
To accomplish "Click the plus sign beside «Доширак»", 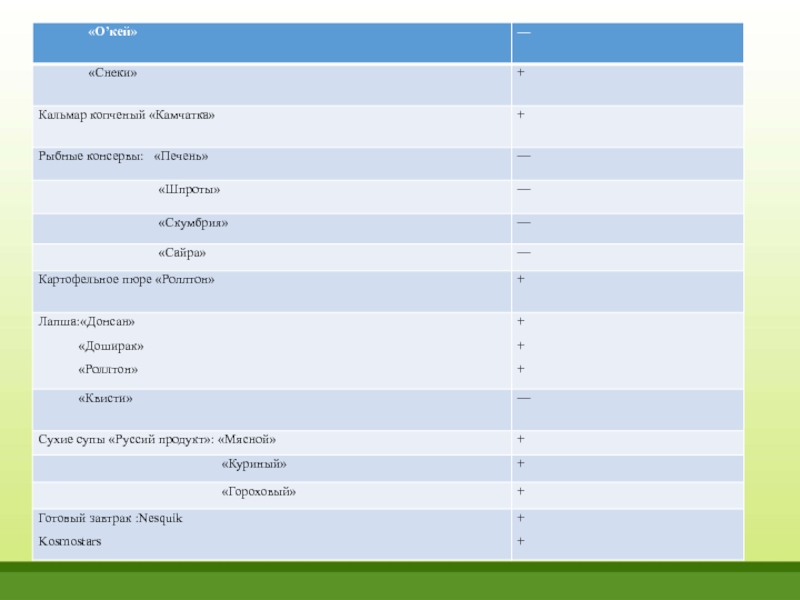I will [520, 345].
